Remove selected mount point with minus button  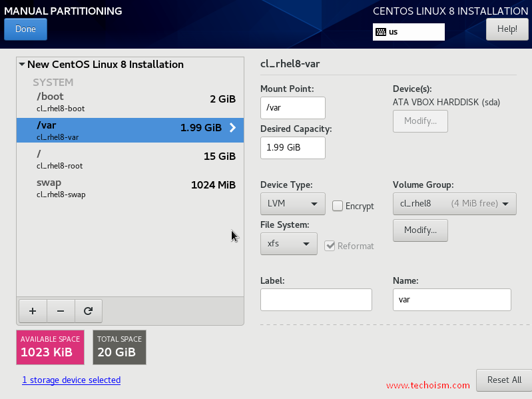[x=61, y=311]
